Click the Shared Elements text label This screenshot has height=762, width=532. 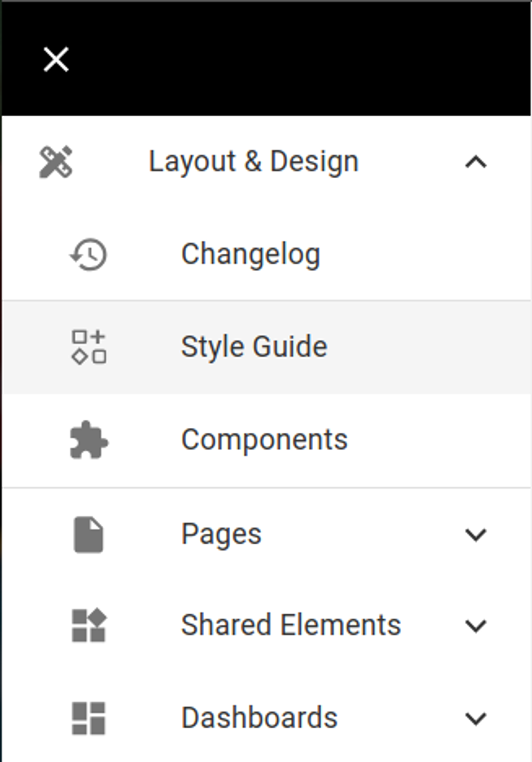click(291, 626)
